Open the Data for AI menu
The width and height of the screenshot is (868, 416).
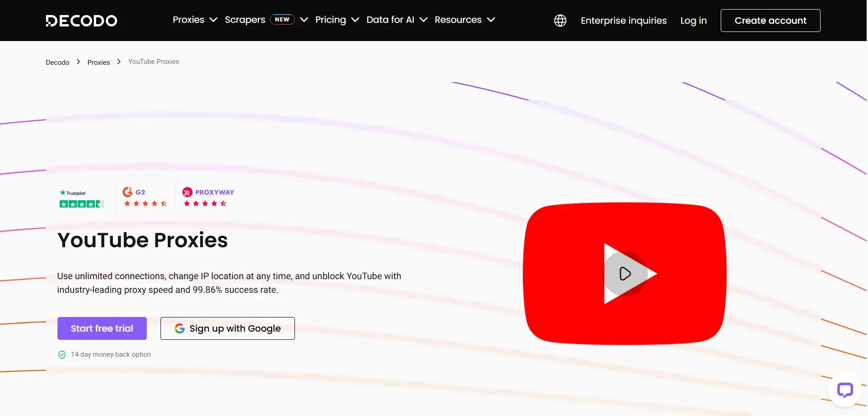[390, 20]
